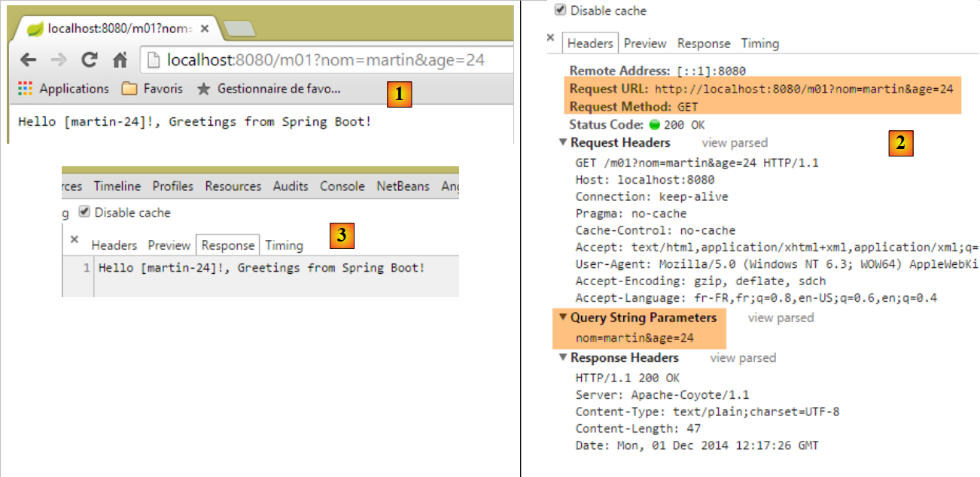Collapse the Response Headers section
This screenshot has width=980, height=477.
coord(563,357)
